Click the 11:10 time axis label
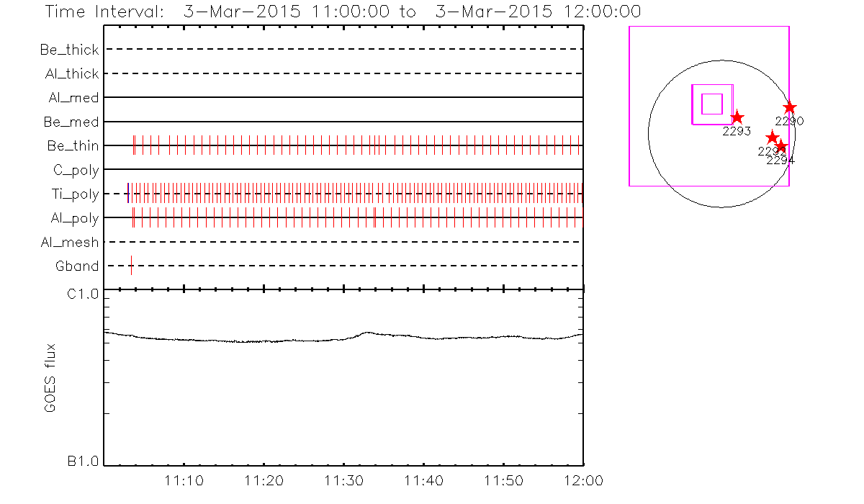This screenshot has height=504, width=864. pyautogui.click(x=184, y=480)
